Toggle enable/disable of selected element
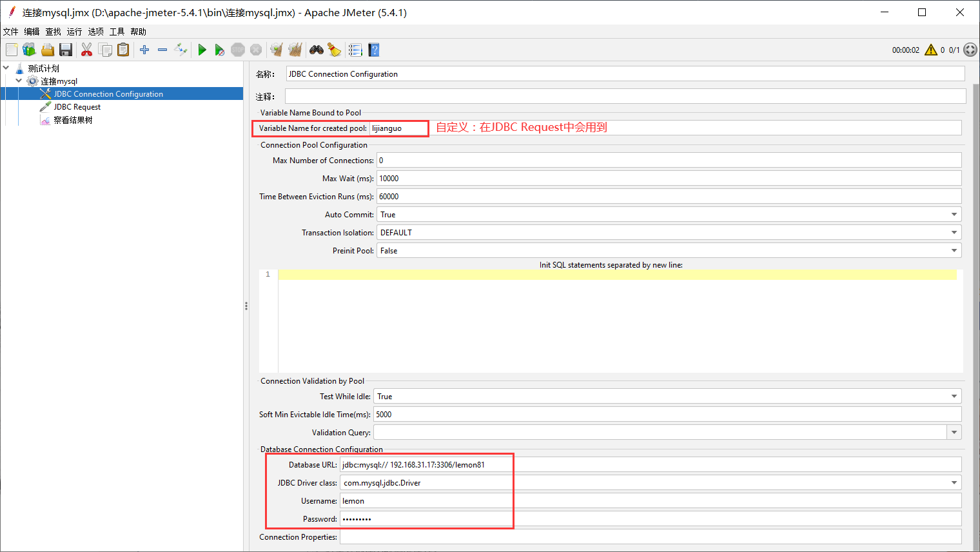This screenshot has height=552, width=980. tap(181, 50)
